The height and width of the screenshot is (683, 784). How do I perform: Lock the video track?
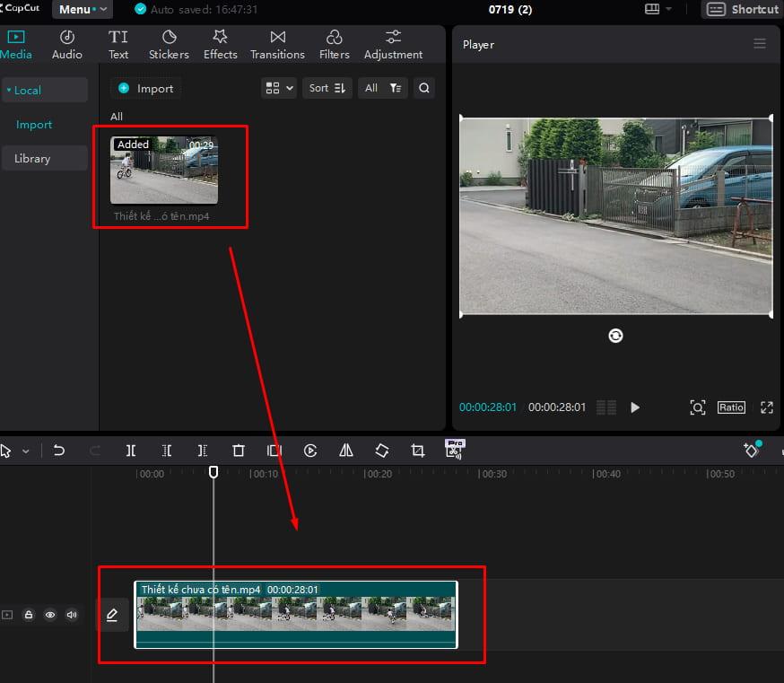[29, 615]
